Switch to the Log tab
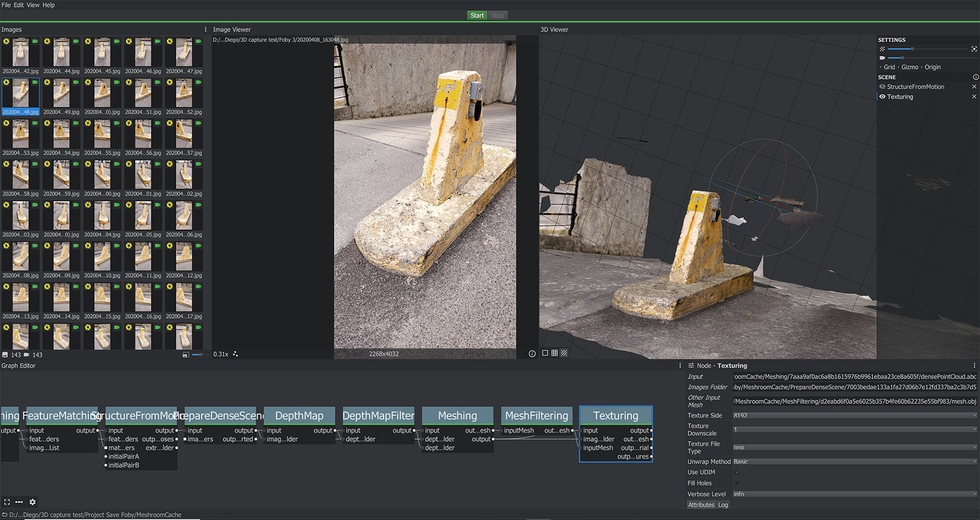 (x=723, y=505)
